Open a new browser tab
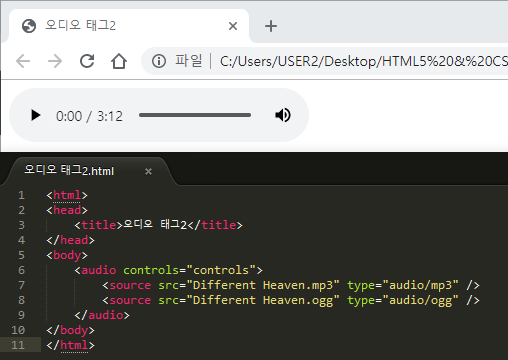Screen dimensions: 508x360 271,26
